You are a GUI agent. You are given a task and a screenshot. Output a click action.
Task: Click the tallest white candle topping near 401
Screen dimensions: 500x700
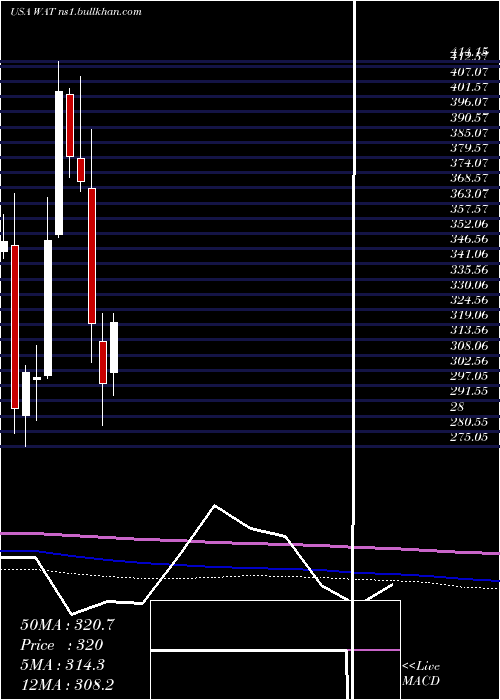click(x=59, y=163)
